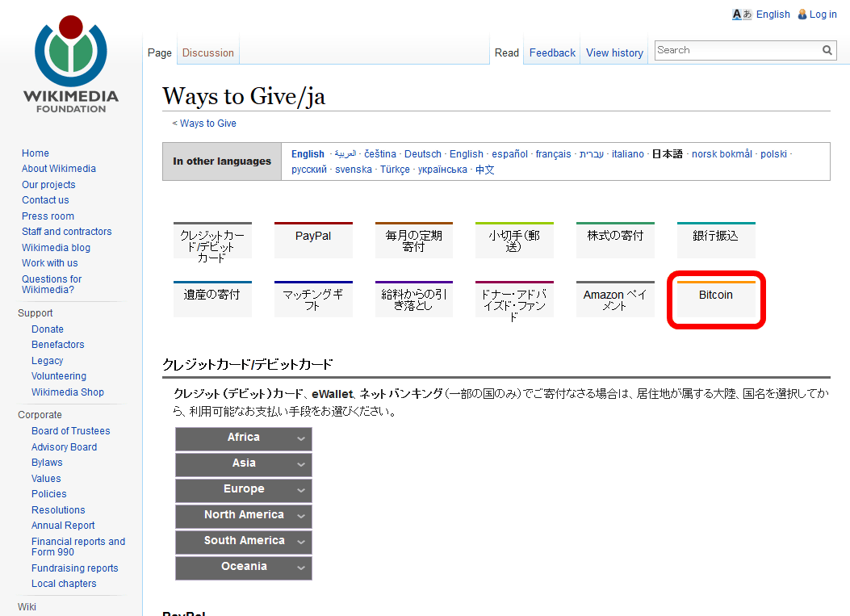Open Questions for Wikimedia? link
The height and width of the screenshot is (616, 850).
[x=52, y=285]
